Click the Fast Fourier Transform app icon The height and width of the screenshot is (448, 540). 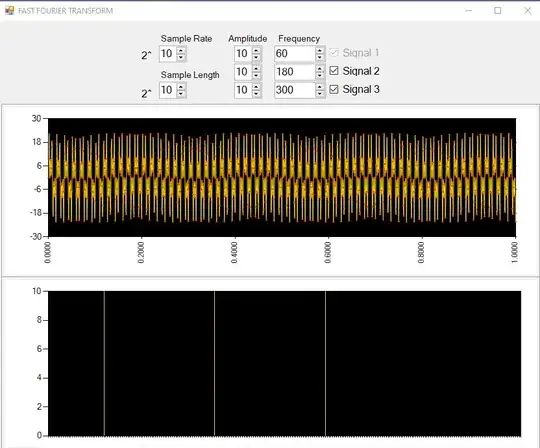(x=10, y=10)
